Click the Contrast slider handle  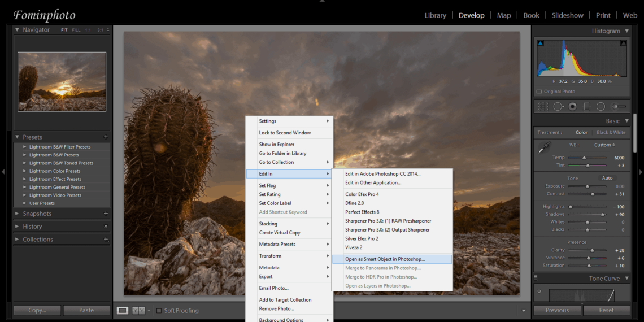point(592,194)
